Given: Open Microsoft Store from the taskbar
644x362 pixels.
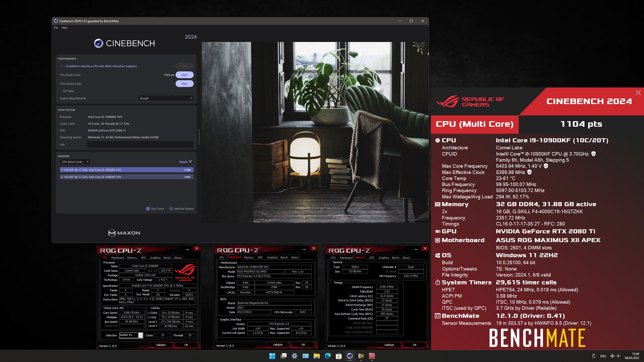Looking at the screenshot, I should 339,356.
